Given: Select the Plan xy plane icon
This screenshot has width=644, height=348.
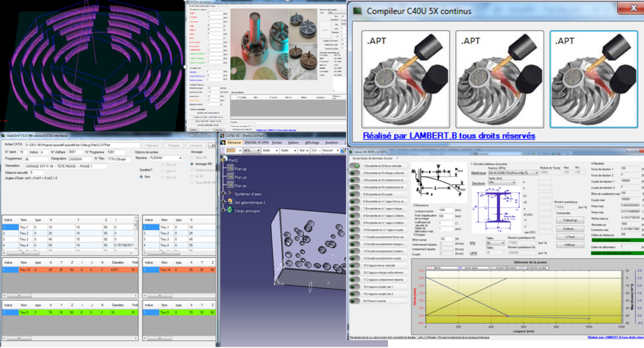Looking at the screenshot, I should (230, 169).
